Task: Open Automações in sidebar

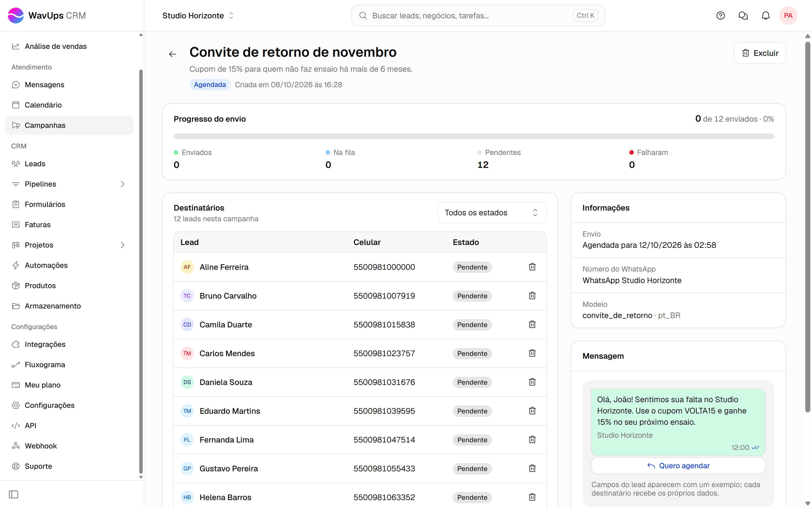Action: click(69, 265)
